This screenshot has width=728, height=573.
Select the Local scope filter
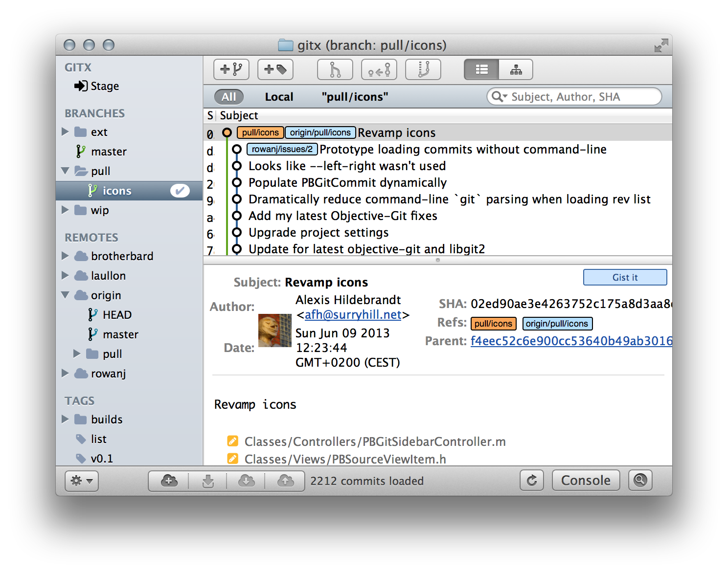[x=279, y=97]
